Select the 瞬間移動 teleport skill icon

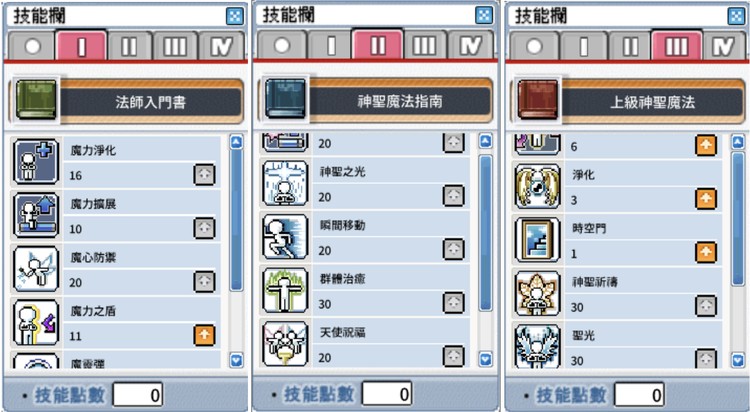click(285, 237)
